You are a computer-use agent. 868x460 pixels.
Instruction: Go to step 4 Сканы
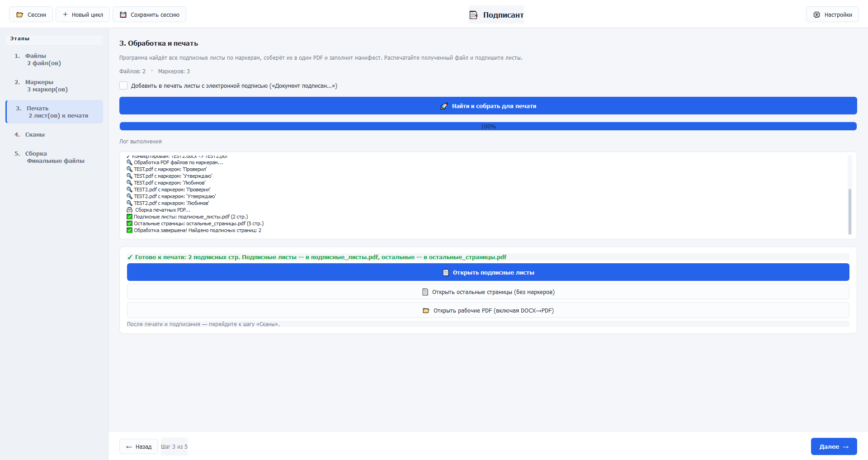click(54, 134)
